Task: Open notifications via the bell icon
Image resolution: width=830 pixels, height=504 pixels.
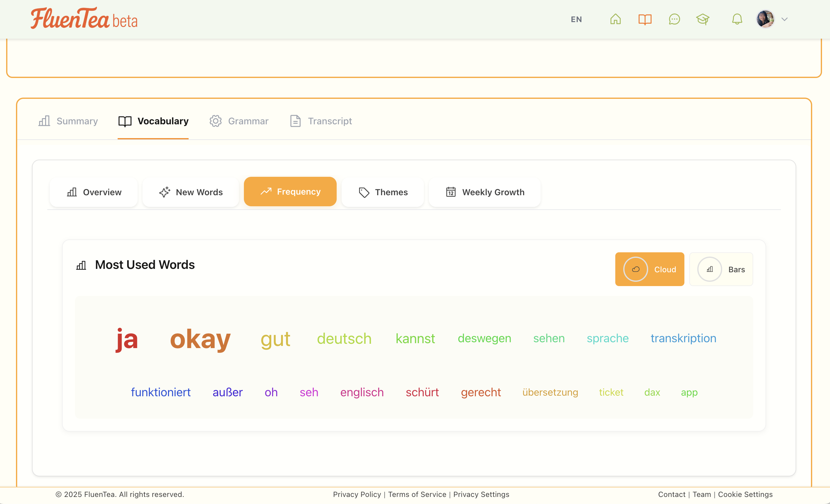Action: [x=737, y=19]
